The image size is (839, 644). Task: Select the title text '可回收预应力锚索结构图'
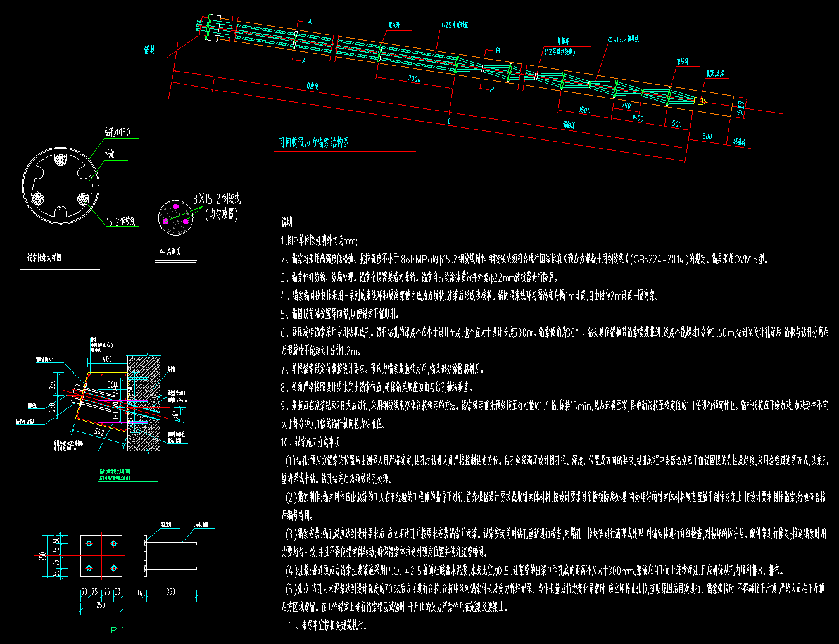click(314, 142)
